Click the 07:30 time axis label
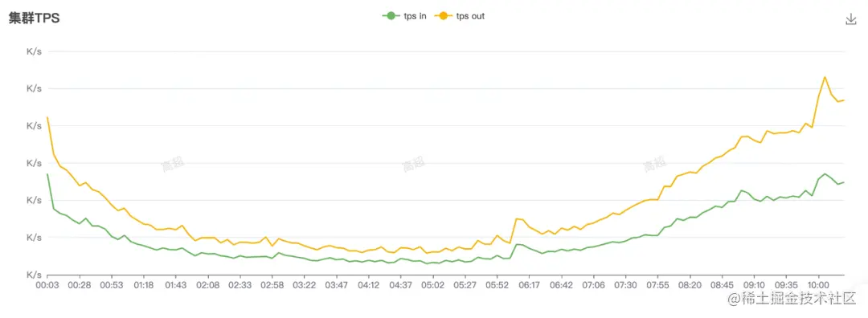The width and height of the screenshot is (868, 318). (625, 285)
